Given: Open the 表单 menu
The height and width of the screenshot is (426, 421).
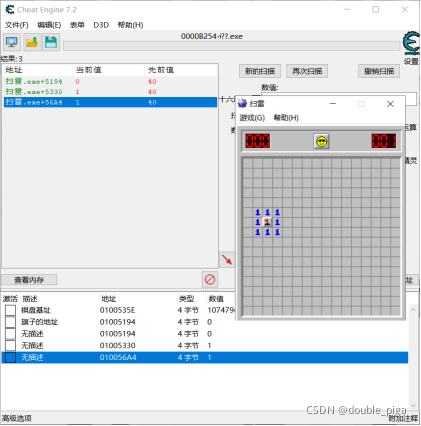Looking at the screenshot, I should tap(77, 25).
